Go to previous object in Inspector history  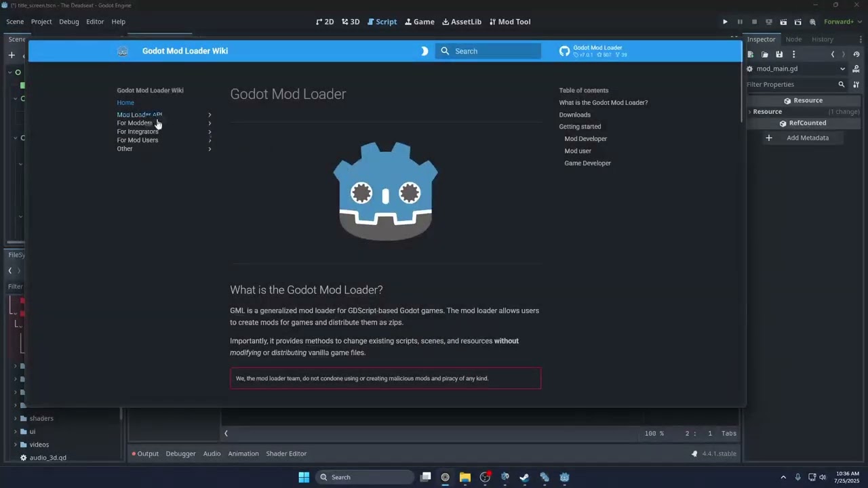coord(833,54)
